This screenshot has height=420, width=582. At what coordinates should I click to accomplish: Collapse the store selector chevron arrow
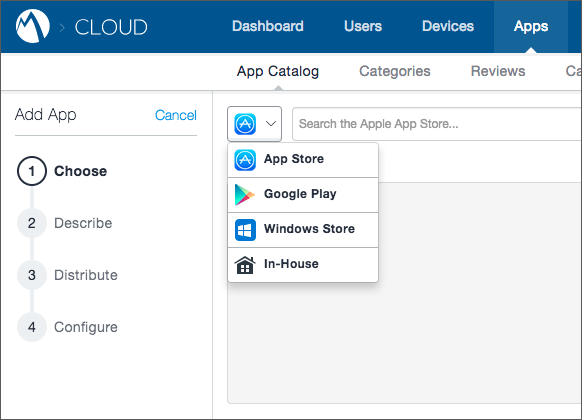[x=271, y=124]
